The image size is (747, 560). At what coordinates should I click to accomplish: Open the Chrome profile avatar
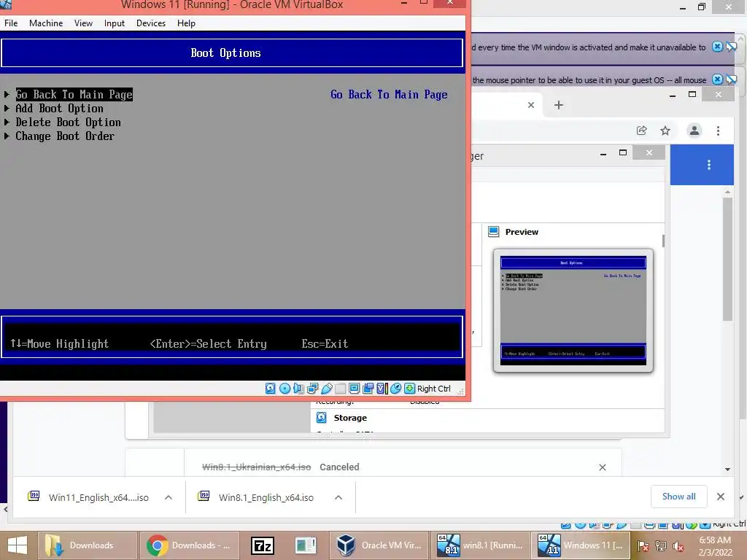[694, 131]
